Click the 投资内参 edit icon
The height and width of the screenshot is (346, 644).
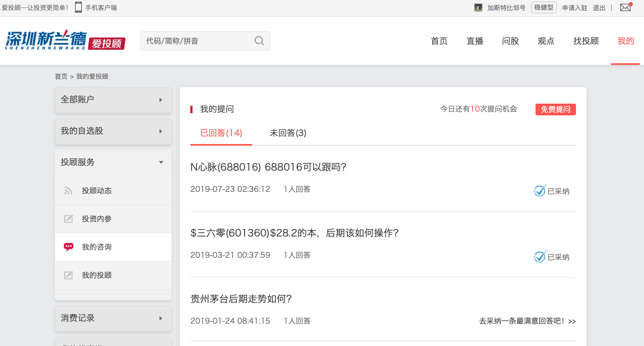tap(68, 219)
